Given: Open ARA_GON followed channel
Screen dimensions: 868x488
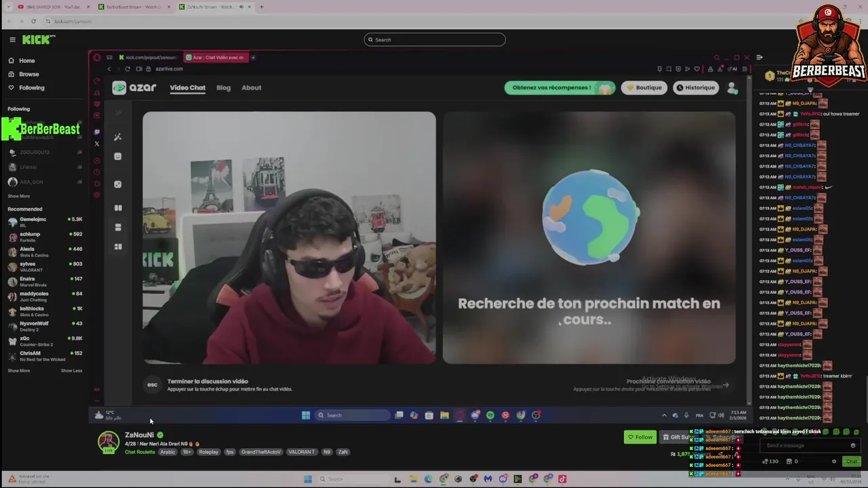Looking at the screenshot, I should click(x=44, y=182).
